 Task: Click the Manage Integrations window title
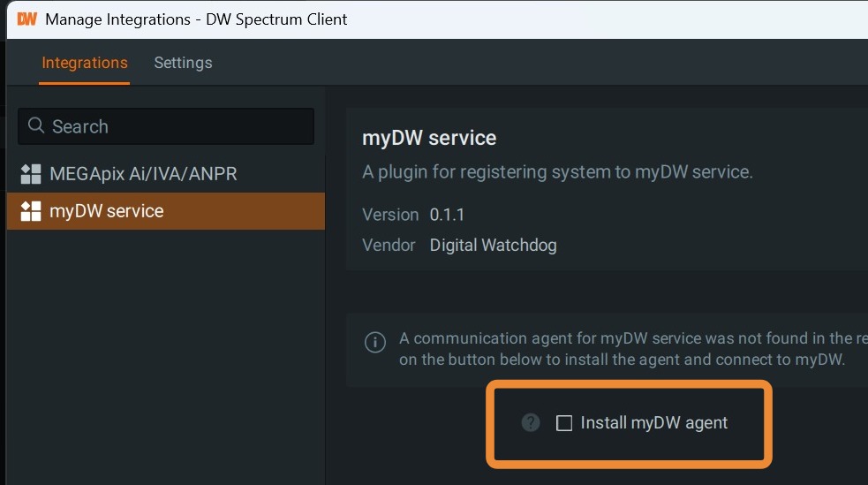click(x=196, y=19)
